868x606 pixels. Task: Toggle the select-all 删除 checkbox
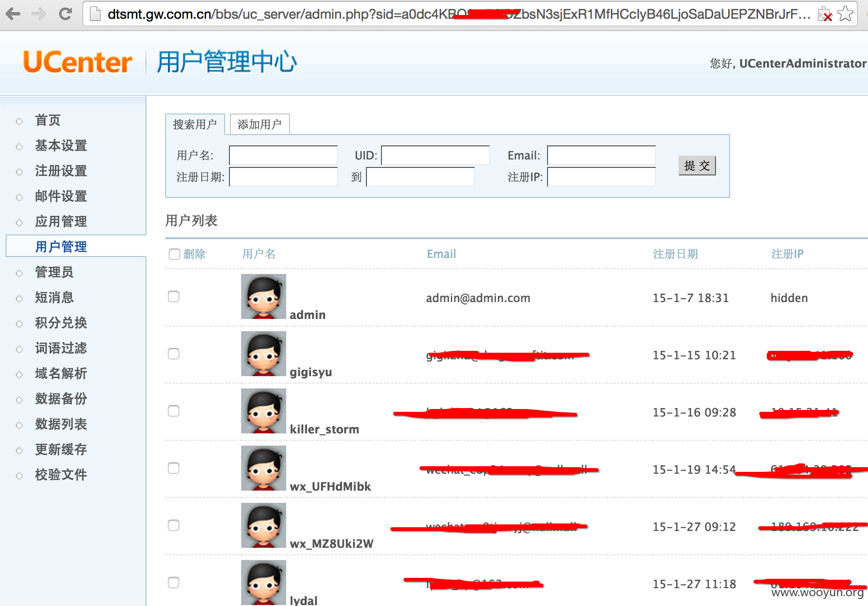[174, 254]
